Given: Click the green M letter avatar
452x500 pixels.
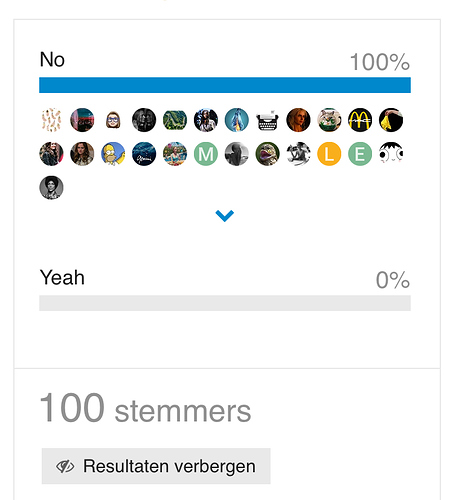Looking at the screenshot, I should click(x=206, y=154).
